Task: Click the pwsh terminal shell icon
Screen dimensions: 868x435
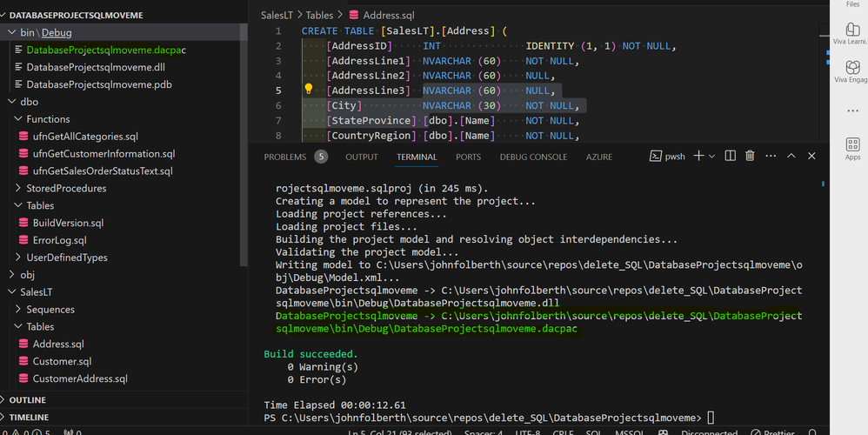Action: tap(657, 157)
